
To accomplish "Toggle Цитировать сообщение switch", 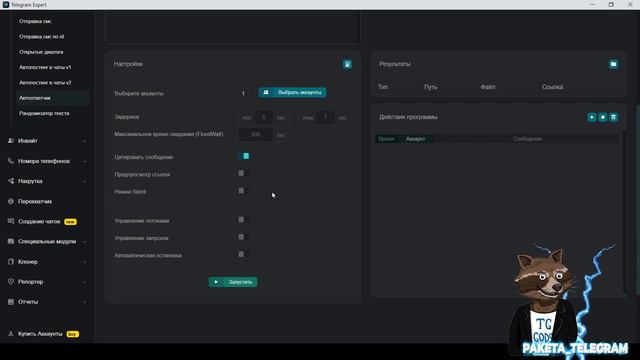I will click(244, 156).
